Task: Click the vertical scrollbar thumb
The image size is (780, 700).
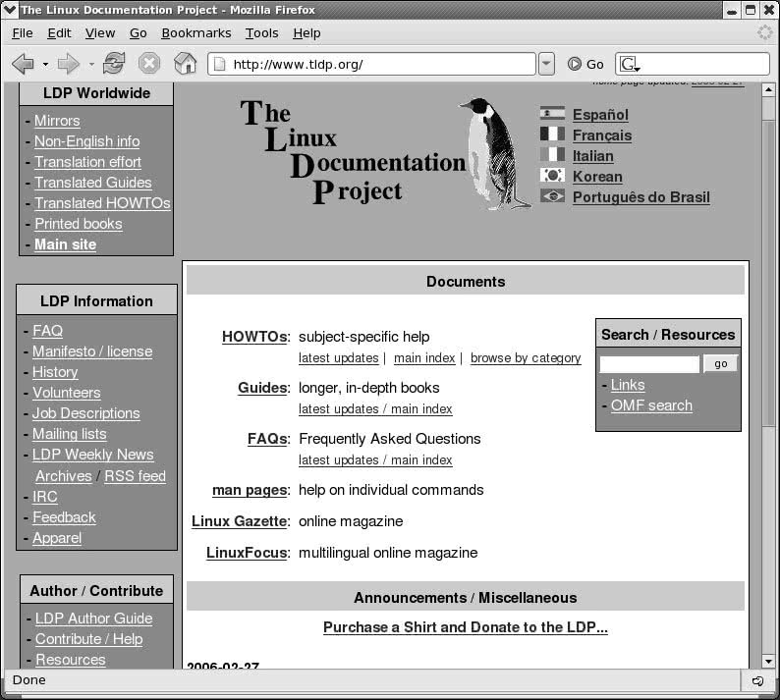Action: [768, 273]
